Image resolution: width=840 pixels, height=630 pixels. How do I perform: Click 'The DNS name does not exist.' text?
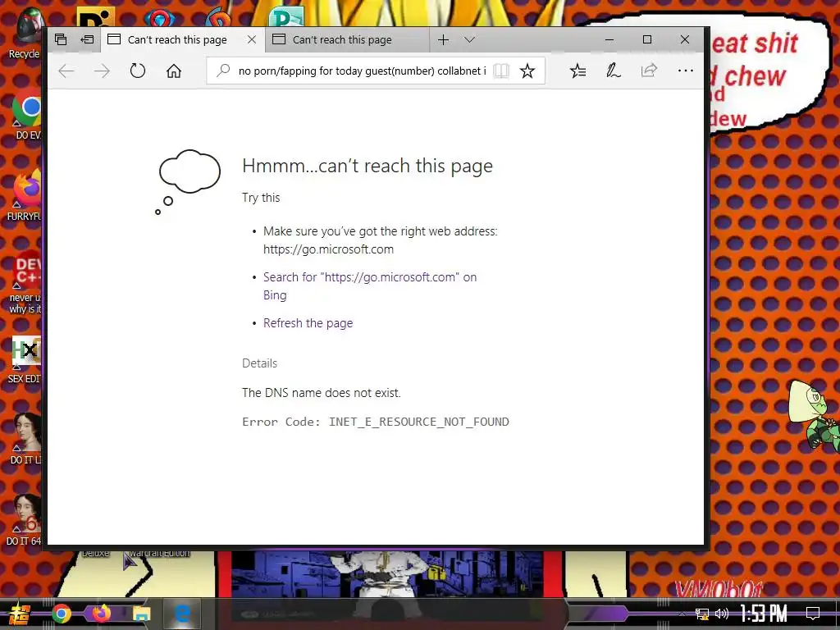coord(322,393)
